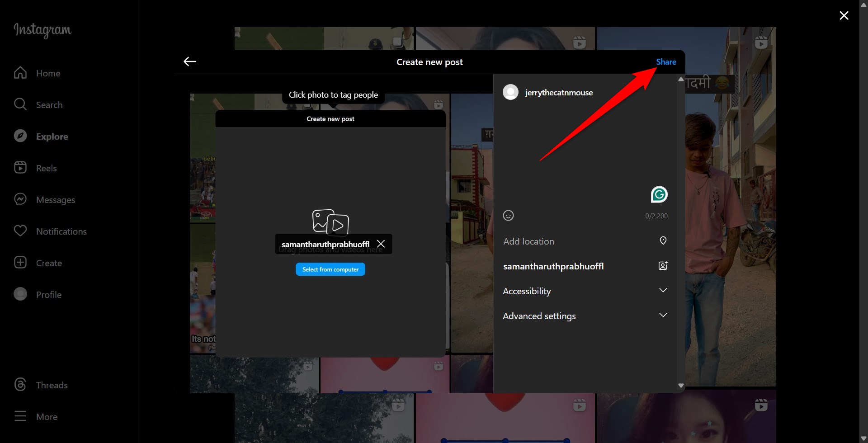Click the tagged samantharuthprabhuoffl label on photo

tap(325, 244)
